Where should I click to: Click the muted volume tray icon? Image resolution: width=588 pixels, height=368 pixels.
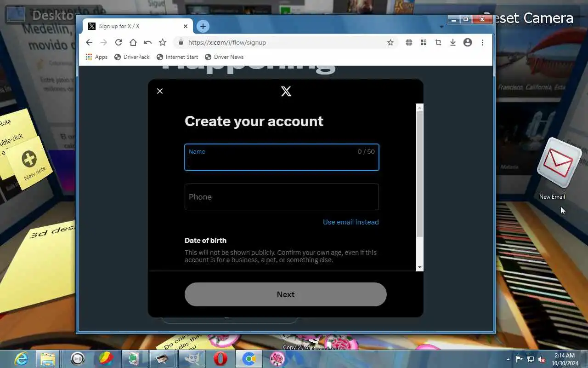click(542, 359)
